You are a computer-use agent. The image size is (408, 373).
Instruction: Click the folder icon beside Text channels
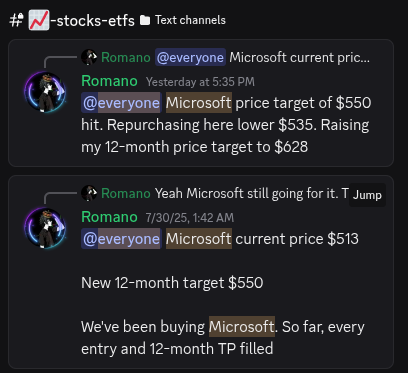pos(145,20)
